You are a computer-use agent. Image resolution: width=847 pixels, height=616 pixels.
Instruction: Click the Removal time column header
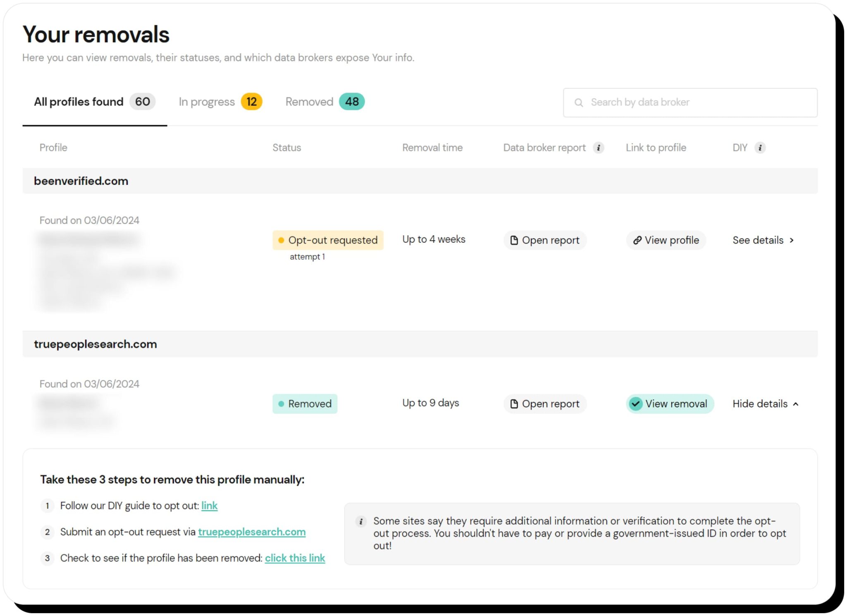(x=432, y=148)
